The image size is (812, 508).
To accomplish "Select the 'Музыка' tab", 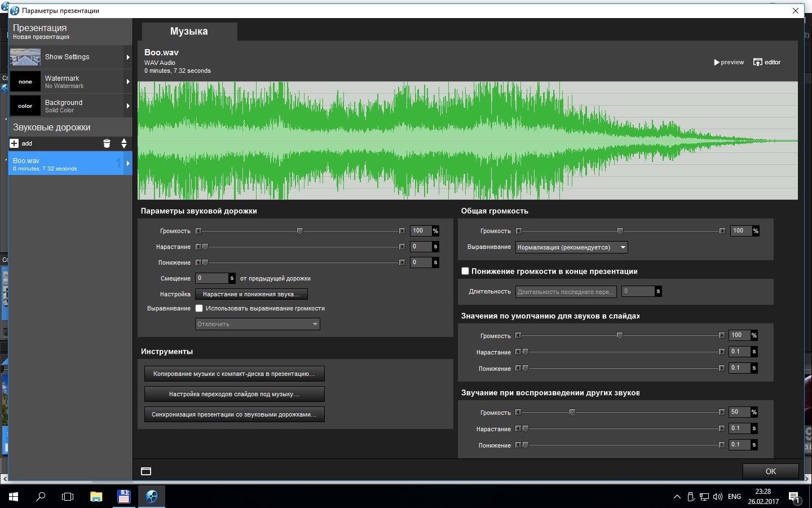I will pos(189,32).
